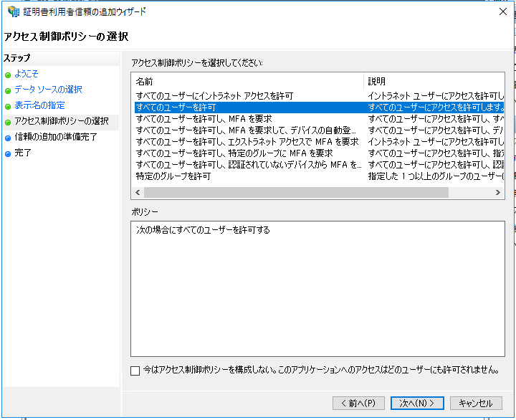Click description イントラネット ユーザーにアクセスを許可 in first row
The height and width of the screenshot is (420, 516).
pos(436,96)
